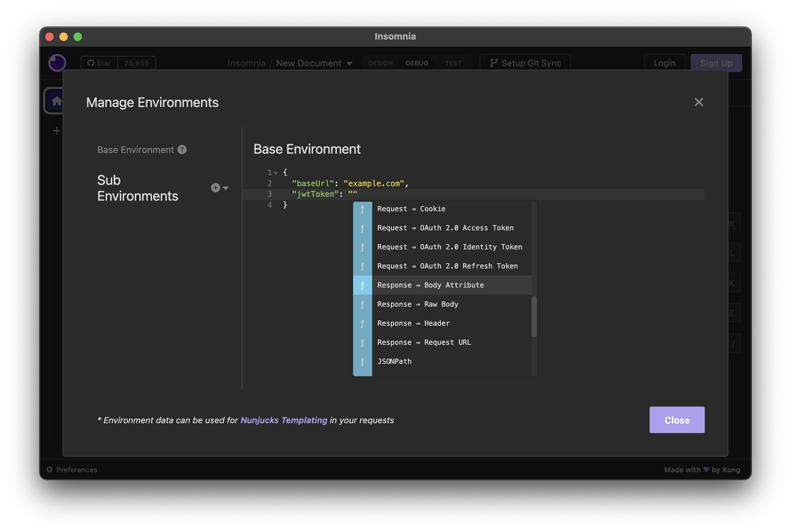The width and height of the screenshot is (791, 532).
Task: Close the Manage Environments dialog with X
Action: tap(698, 102)
